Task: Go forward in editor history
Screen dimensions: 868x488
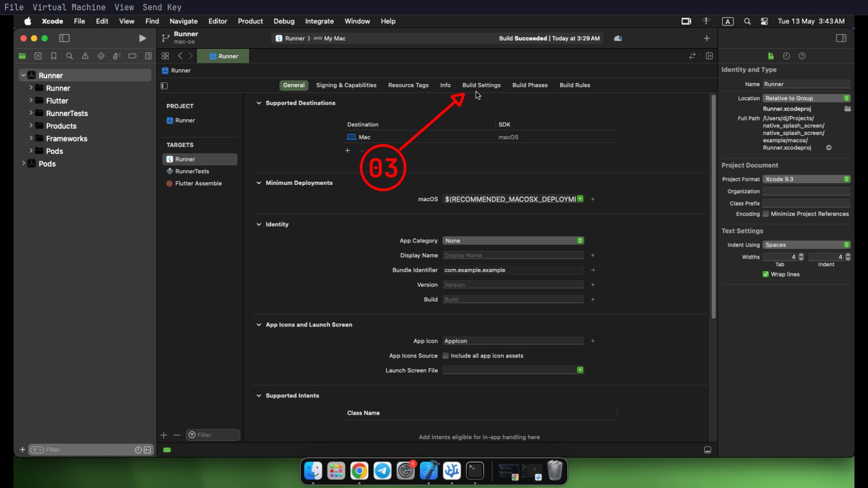Action: pyautogui.click(x=190, y=56)
